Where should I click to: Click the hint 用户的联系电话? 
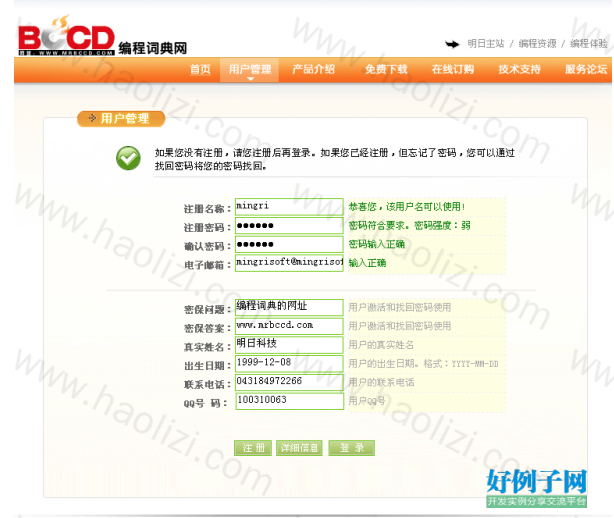pos(381,383)
